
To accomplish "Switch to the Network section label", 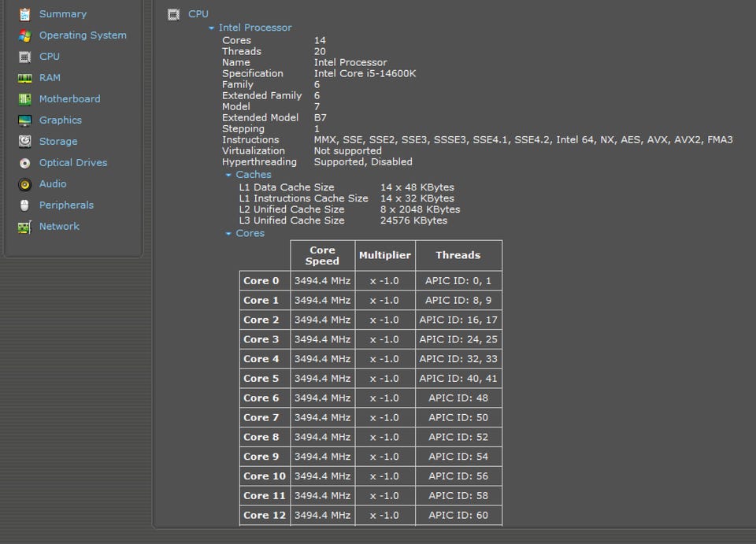I will click(59, 226).
